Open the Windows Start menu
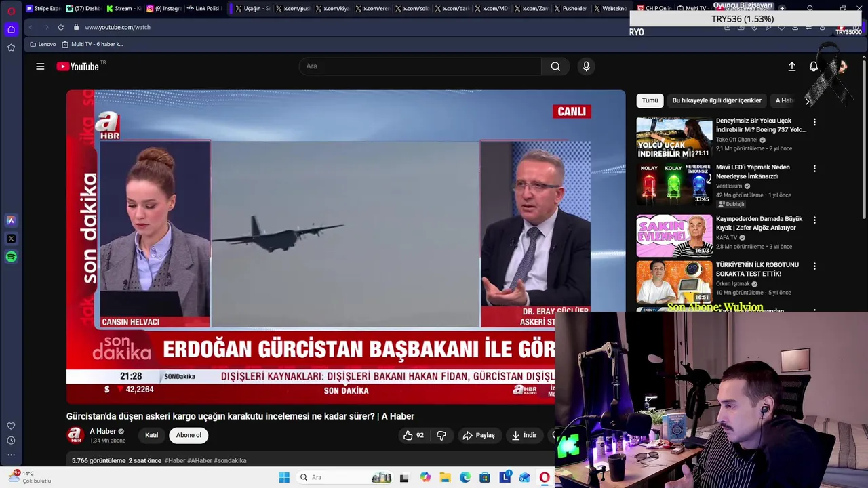The height and width of the screenshot is (488, 868). click(x=284, y=477)
